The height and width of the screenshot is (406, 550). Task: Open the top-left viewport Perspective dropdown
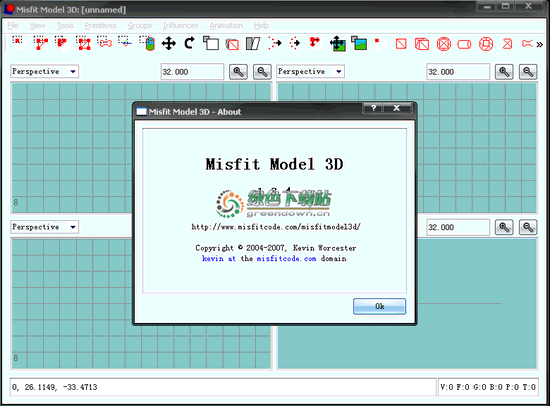pyautogui.click(x=45, y=72)
